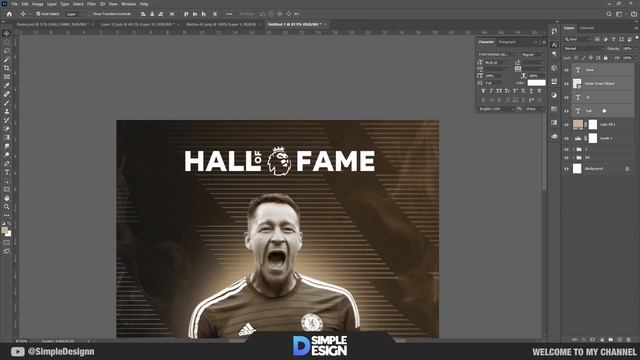640x360 pixels.
Task: Switch to the Paragraph tab
Action: (x=507, y=42)
